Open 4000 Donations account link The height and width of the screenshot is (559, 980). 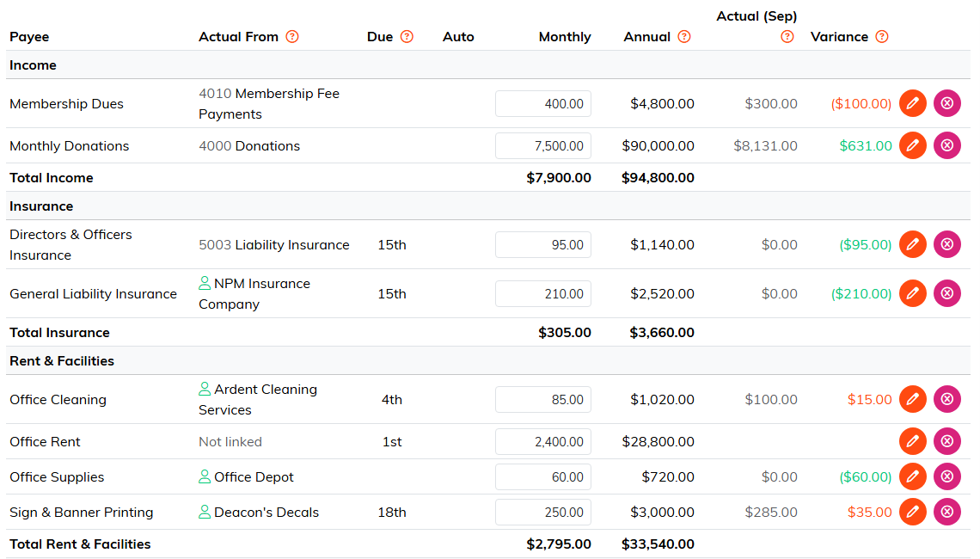click(x=249, y=145)
